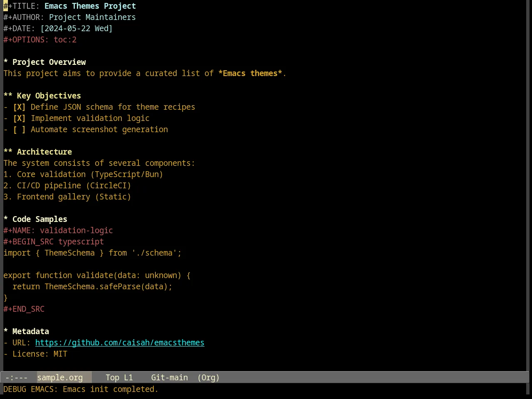Viewport: 532px width, 399px height.
Task: Click the '#+AUTHOR:' keyword
Action: point(24,17)
